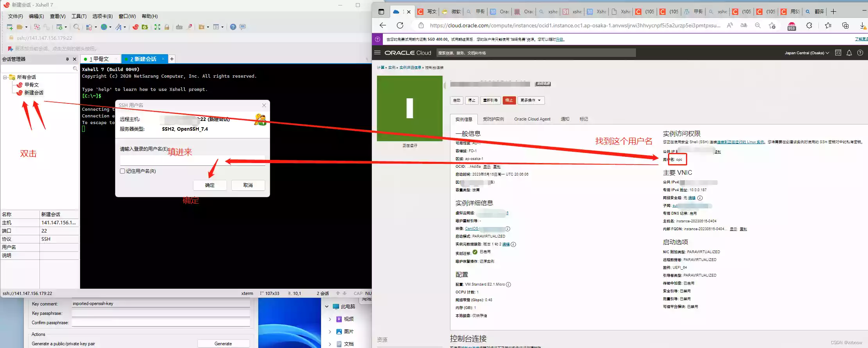
Task: Expand 视频 folder in file explorer tree
Action: [330, 319]
